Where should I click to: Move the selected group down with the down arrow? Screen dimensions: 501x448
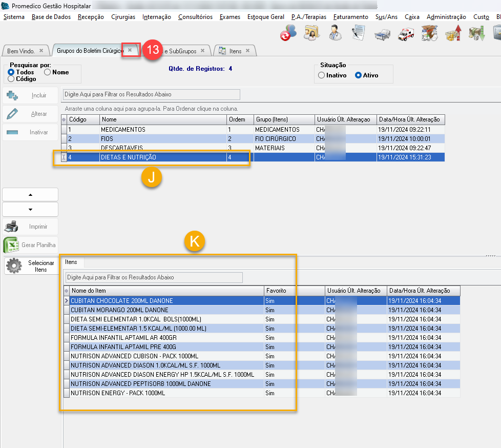(x=30, y=209)
